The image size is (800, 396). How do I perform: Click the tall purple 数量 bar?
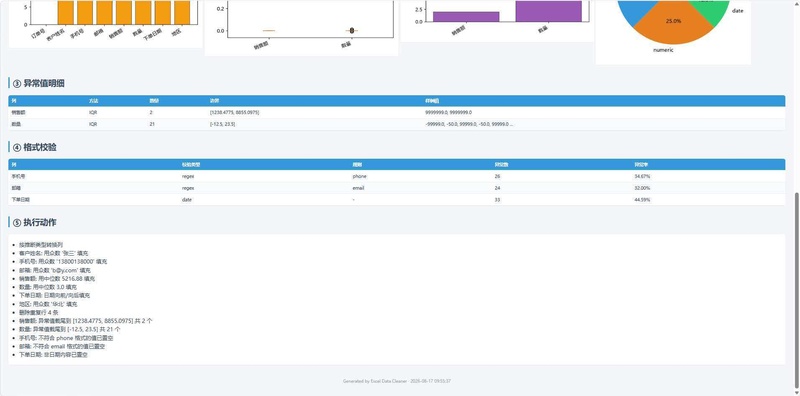548,11
